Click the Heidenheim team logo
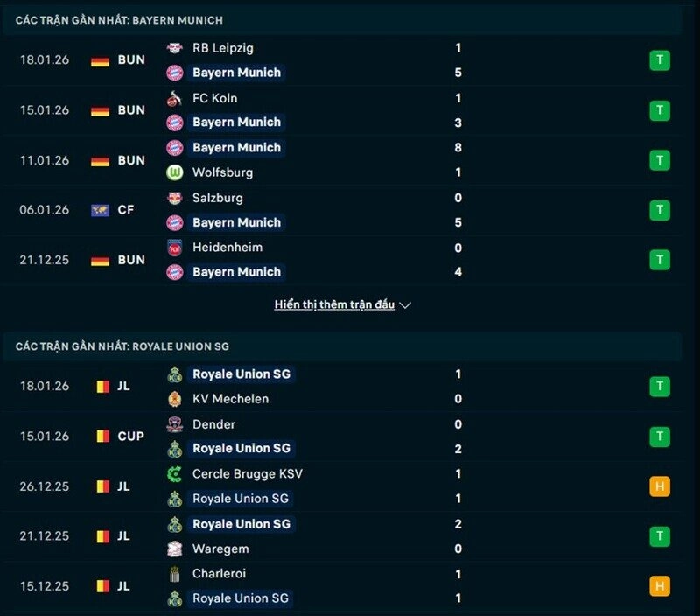The height and width of the screenshot is (616, 700). coord(175,248)
